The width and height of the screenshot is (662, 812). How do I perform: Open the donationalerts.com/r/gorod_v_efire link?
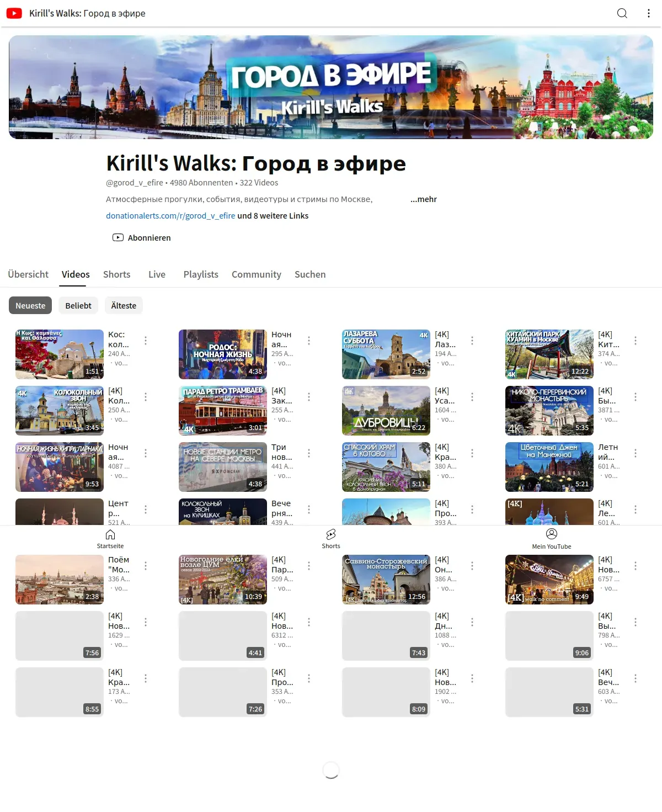[x=170, y=216]
